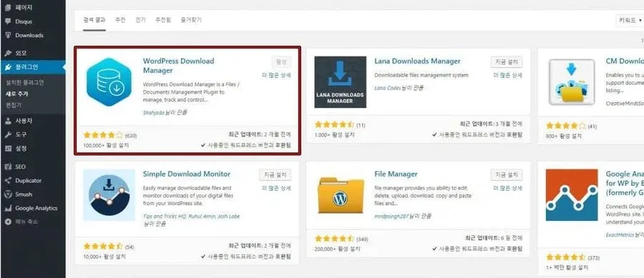Install Lana Downloads Manager with 지금 설치
The width and height of the screenshot is (644, 278).
[507, 62]
